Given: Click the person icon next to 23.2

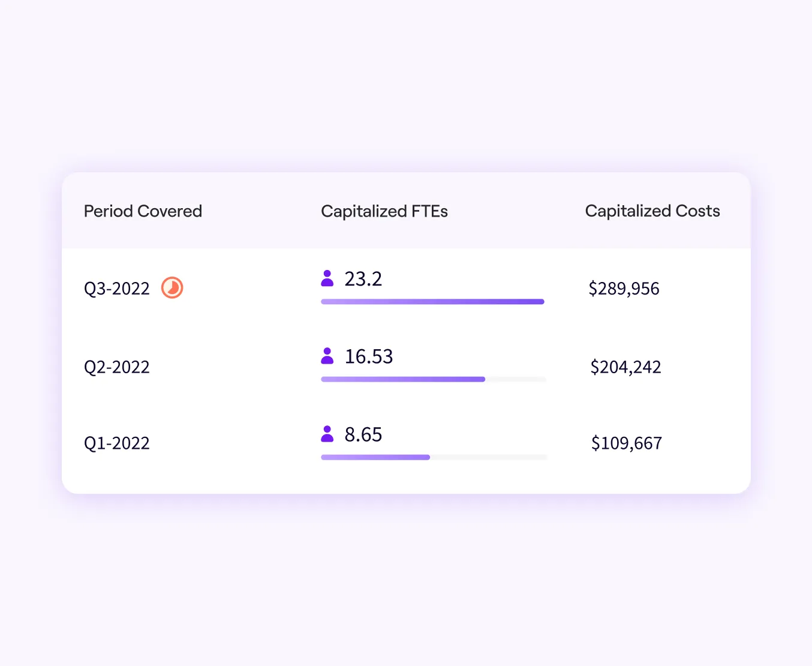Looking at the screenshot, I should point(327,278).
